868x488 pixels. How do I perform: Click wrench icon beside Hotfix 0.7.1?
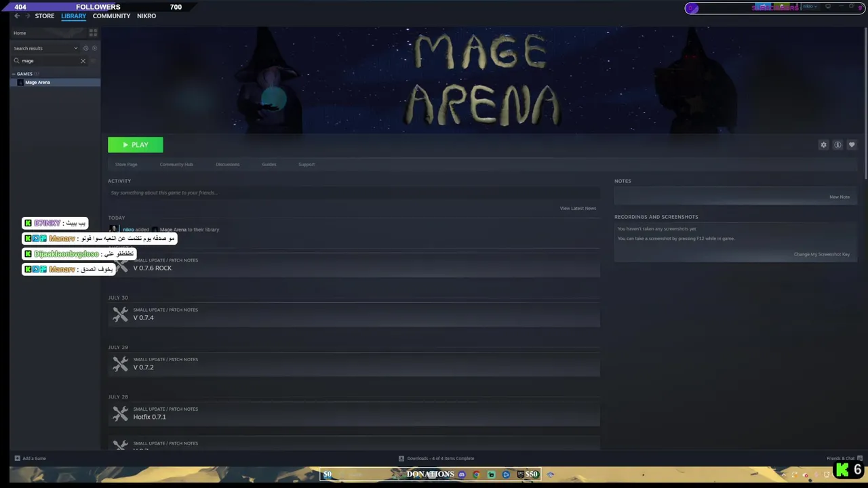click(120, 413)
